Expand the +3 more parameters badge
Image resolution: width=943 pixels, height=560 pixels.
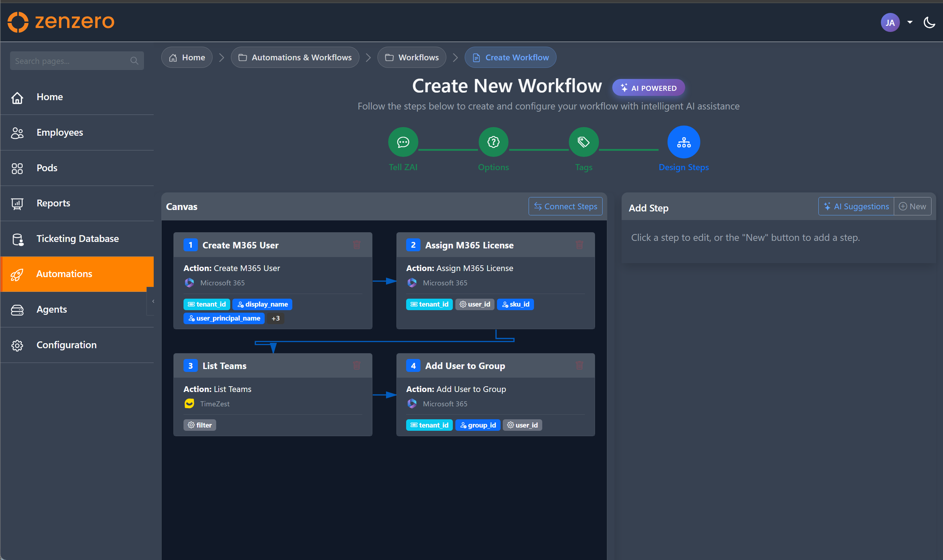pyautogui.click(x=275, y=318)
